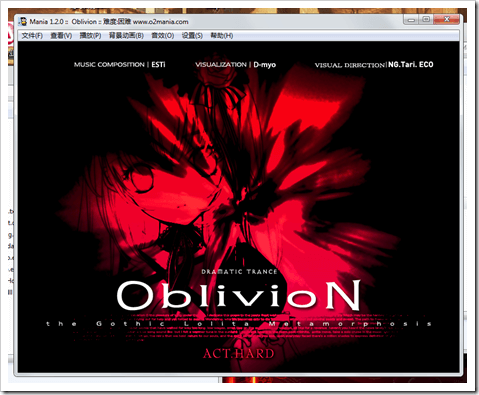Open the 设置(S) Settings menu
Image resolution: width=479 pixels, height=395 pixels.
[192, 35]
